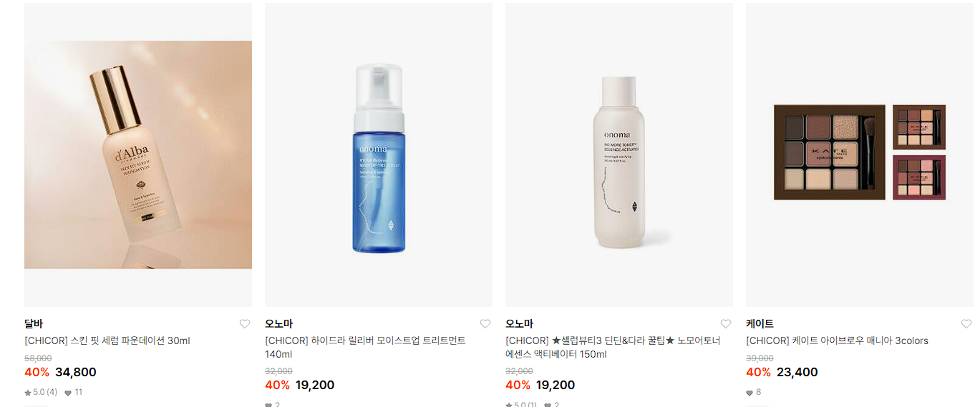980x407 pixels.
Task: Toggle wishlist heart for 케이트 아이브로우 매니아
Action: (966, 324)
